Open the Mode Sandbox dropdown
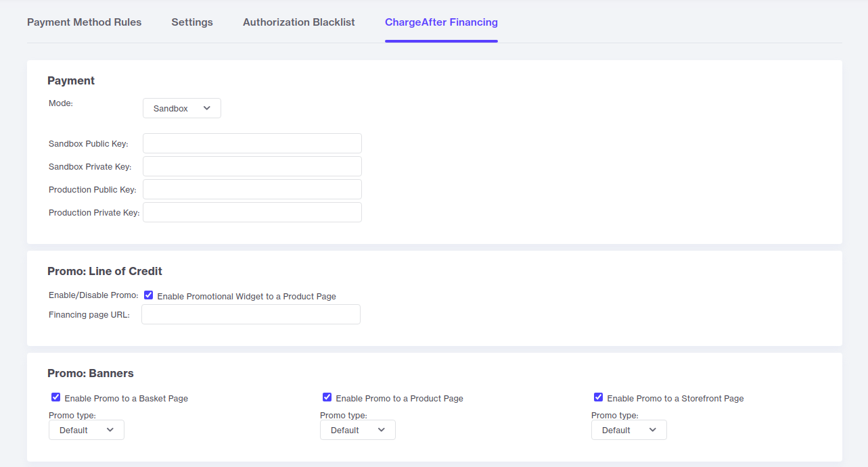Image resolution: width=868 pixels, height=467 pixels. point(182,108)
